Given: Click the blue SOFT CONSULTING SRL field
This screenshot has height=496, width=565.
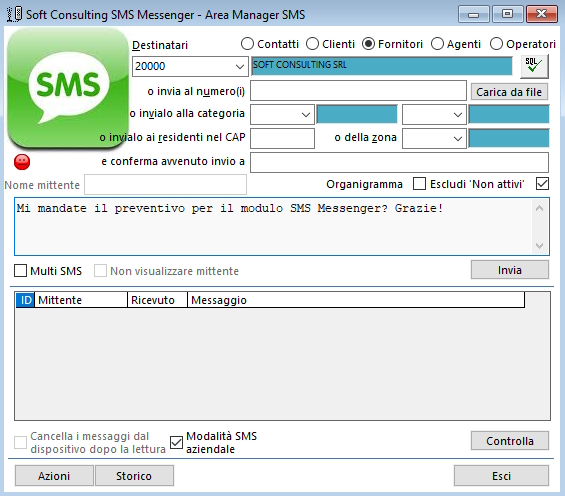Looking at the screenshot, I should pyautogui.click(x=382, y=66).
